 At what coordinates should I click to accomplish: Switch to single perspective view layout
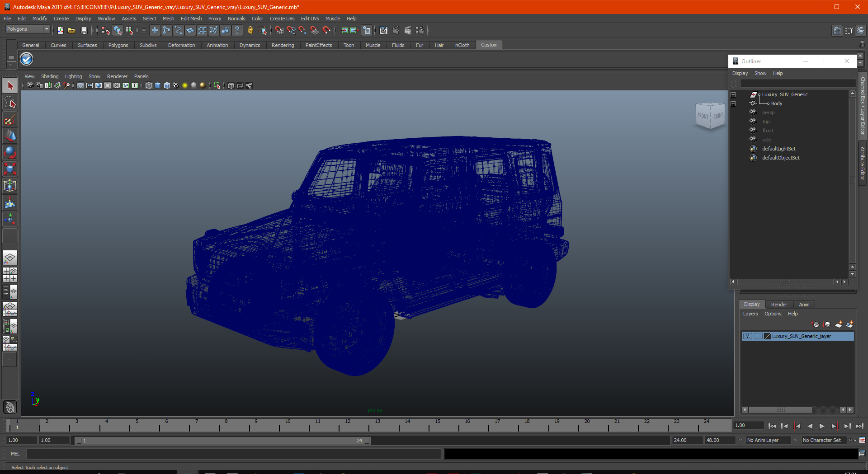(x=10, y=258)
